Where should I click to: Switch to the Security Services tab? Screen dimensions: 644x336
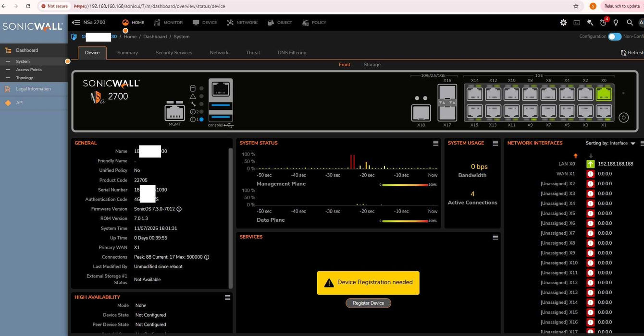pyautogui.click(x=173, y=53)
